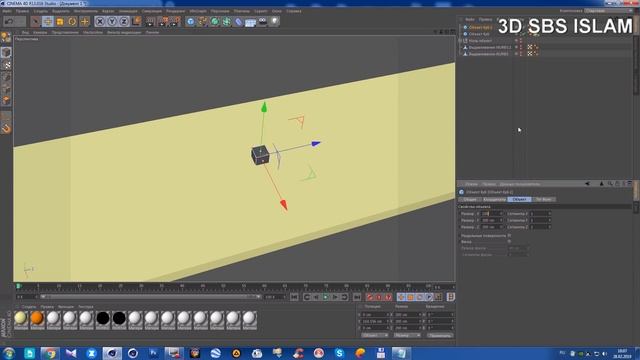Open the MoGraph menu
This screenshot has height=360, width=640.
(x=198, y=11)
